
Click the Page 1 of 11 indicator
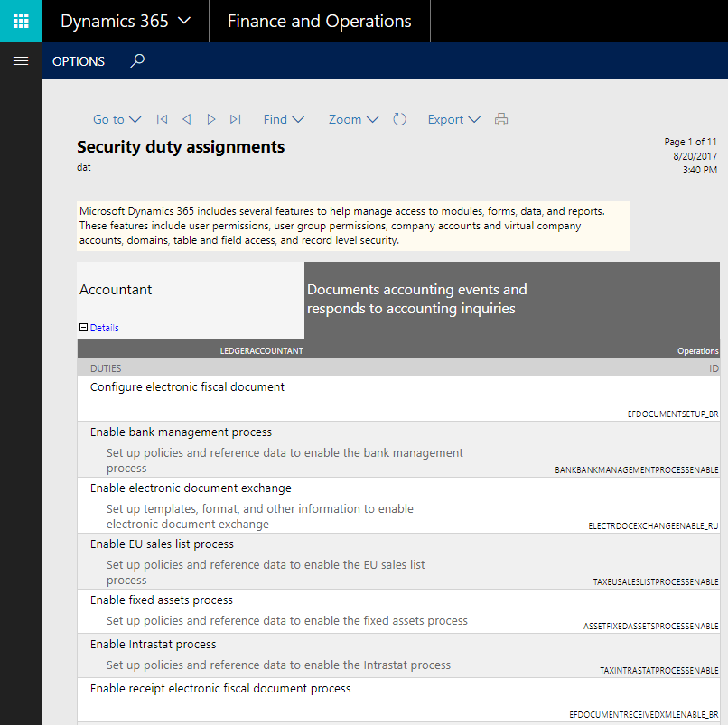[x=690, y=142]
